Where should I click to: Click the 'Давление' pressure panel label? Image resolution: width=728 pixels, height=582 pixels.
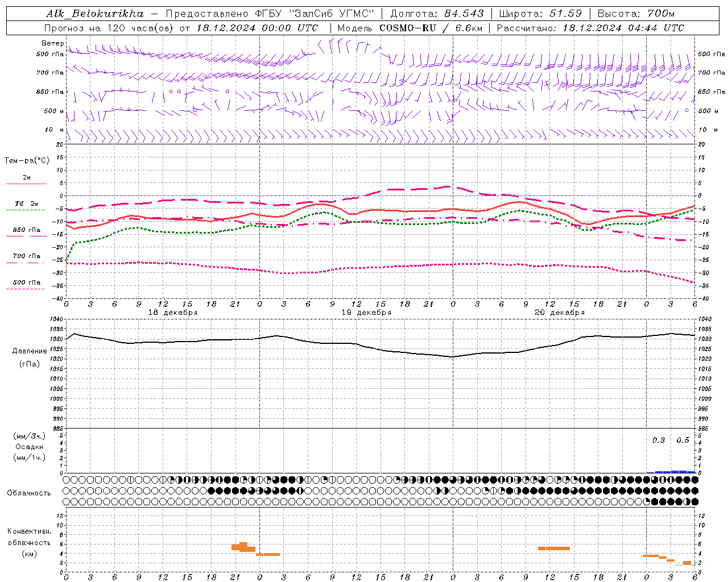(x=30, y=351)
